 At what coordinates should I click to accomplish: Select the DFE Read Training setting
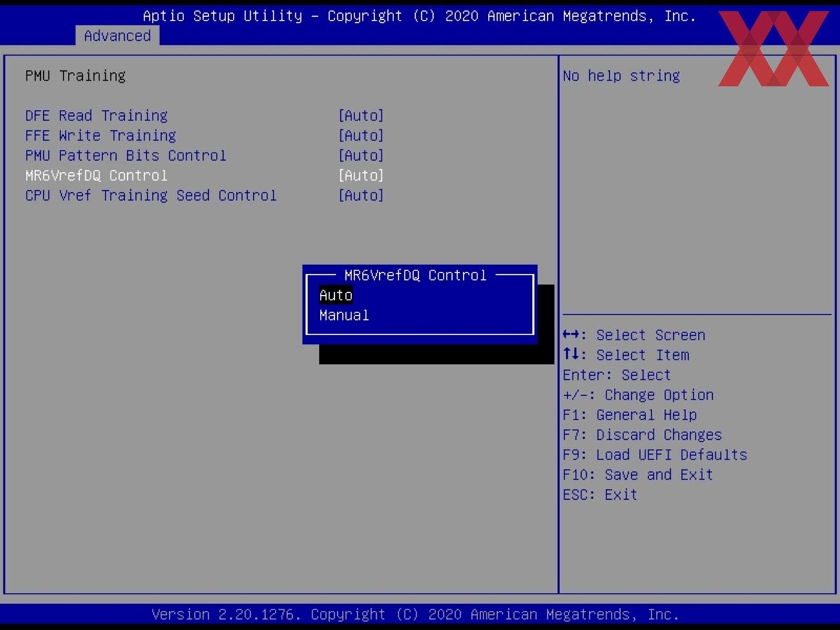point(96,115)
